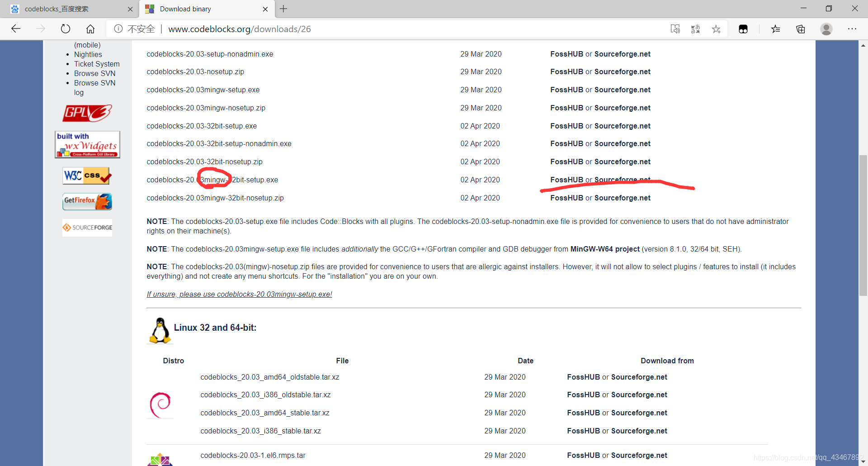The image size is (868, 466).
Task: Restore down the browser window
Action: pos(829,9)
